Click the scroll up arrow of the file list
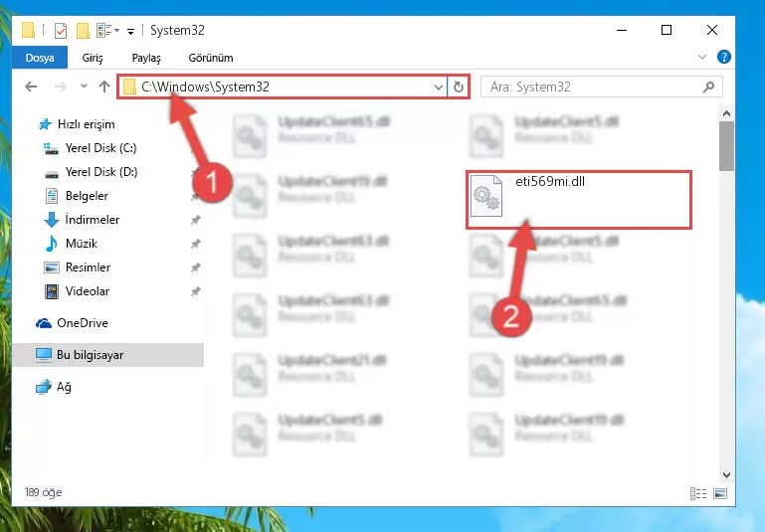The width and height of the screenshot is (765, 532). coord(726,113)
